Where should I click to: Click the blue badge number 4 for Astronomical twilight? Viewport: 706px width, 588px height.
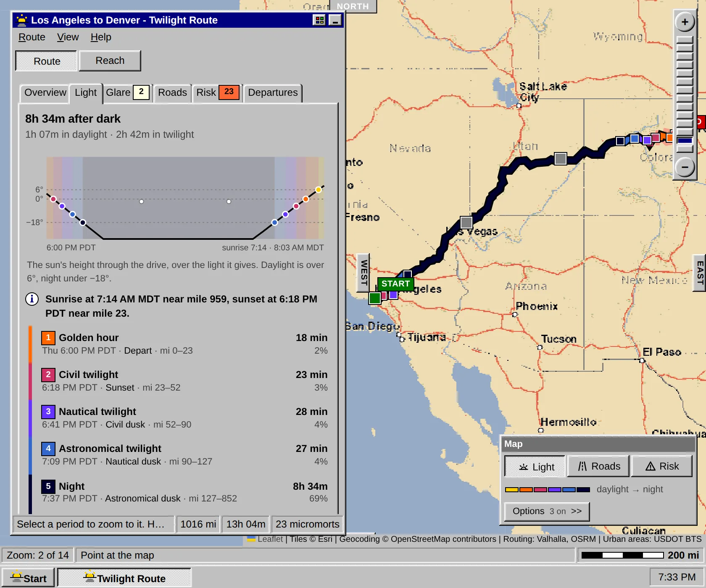[48, 449]
